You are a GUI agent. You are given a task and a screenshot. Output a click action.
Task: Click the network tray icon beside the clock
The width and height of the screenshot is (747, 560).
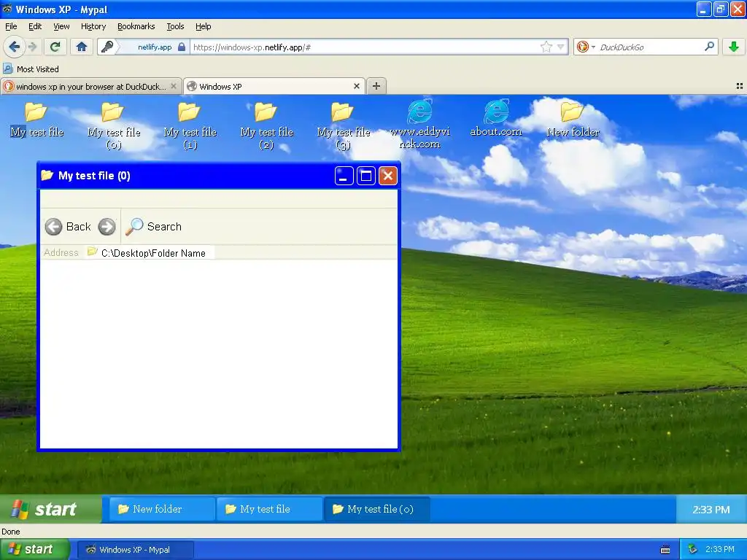693,549
